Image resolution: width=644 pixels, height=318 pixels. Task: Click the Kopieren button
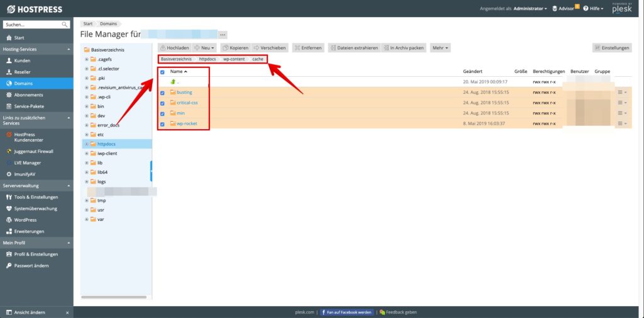[235, 48]
